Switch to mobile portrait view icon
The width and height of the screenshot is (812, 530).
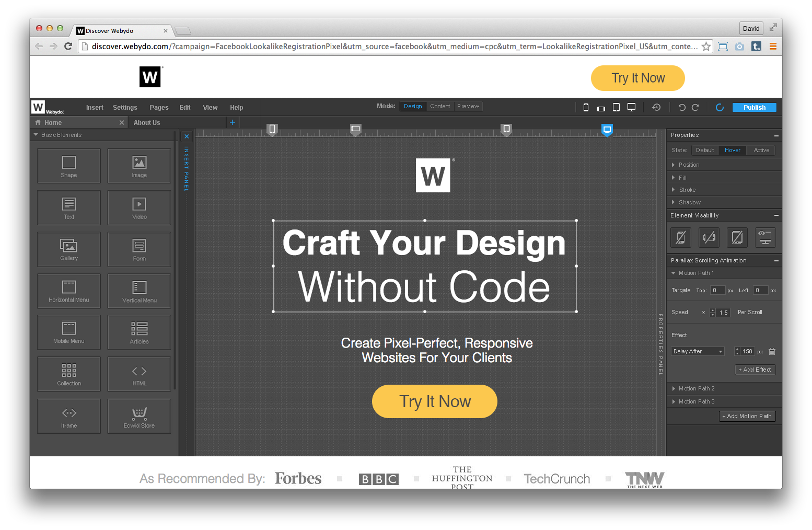[x=586, y=107]
